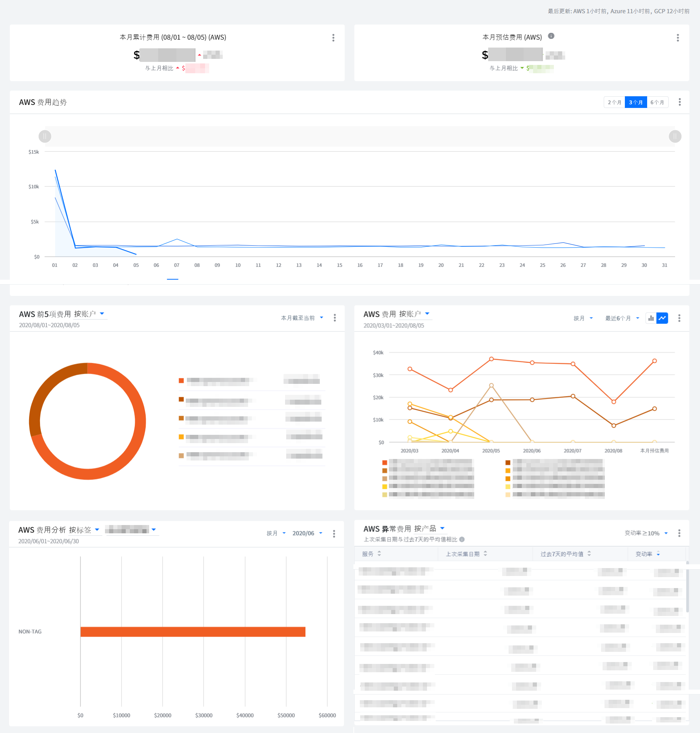Switch account cost chart to bar view
700x733 pixels.
coord(651,318)
